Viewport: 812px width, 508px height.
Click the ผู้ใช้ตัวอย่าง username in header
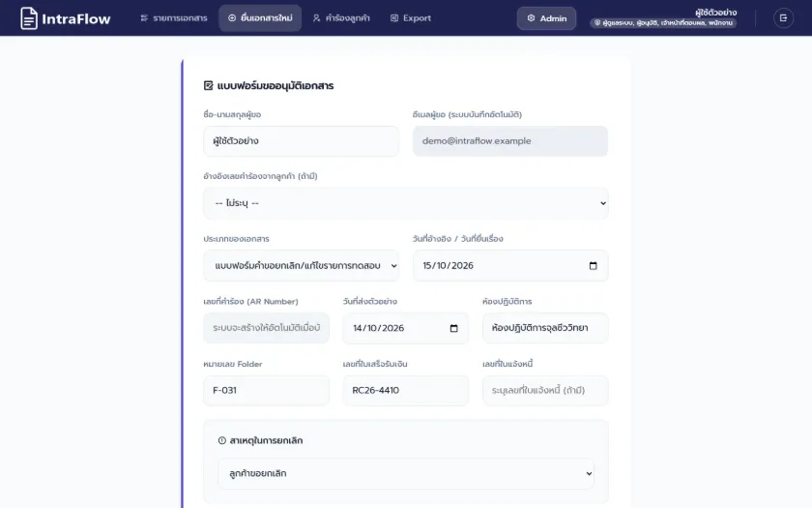click(715, 13)
